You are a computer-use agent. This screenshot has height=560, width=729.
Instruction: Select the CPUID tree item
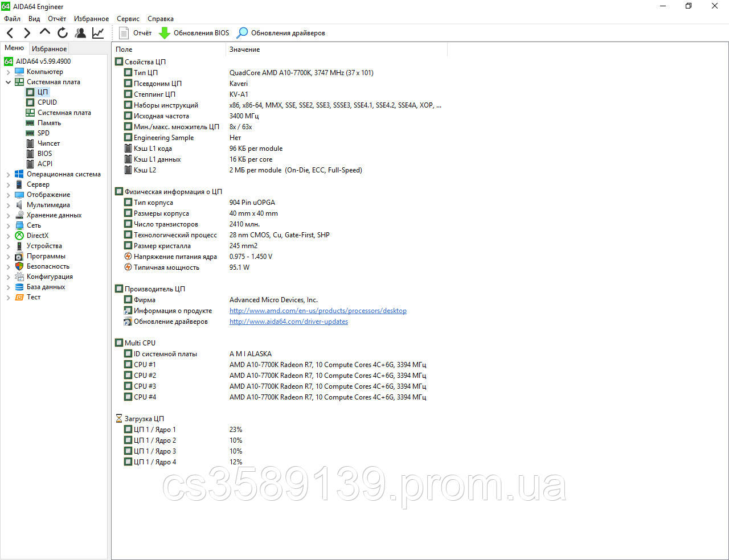click(x=47, y=102)
